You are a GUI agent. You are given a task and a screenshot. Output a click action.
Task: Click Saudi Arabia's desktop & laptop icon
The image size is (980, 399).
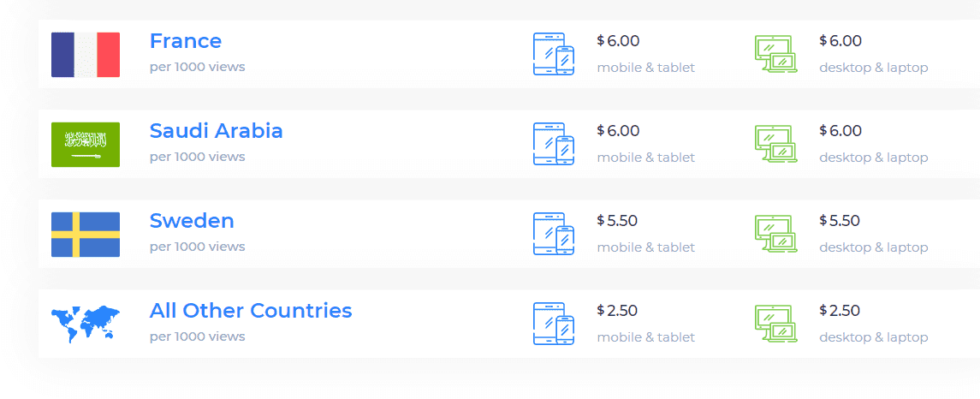pyautogui.click(x=776, y=144)
